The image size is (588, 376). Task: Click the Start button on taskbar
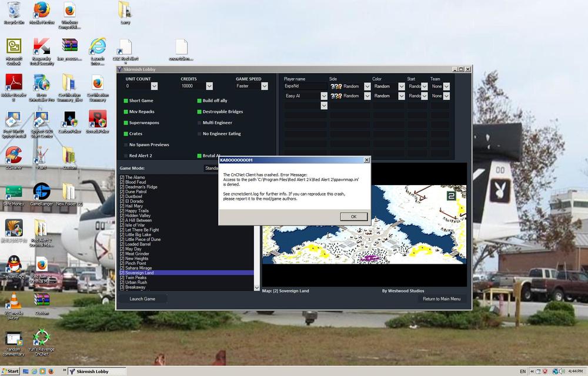(10, 371)
